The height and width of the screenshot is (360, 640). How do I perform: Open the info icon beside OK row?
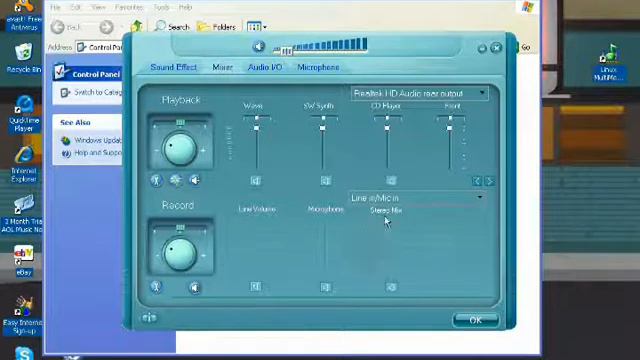pos(149,318)
